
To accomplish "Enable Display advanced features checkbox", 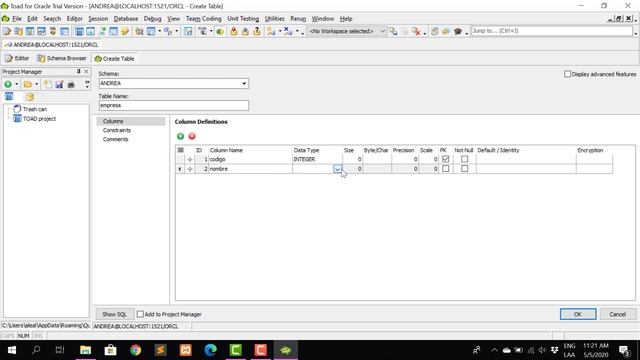I will point(567,74).
